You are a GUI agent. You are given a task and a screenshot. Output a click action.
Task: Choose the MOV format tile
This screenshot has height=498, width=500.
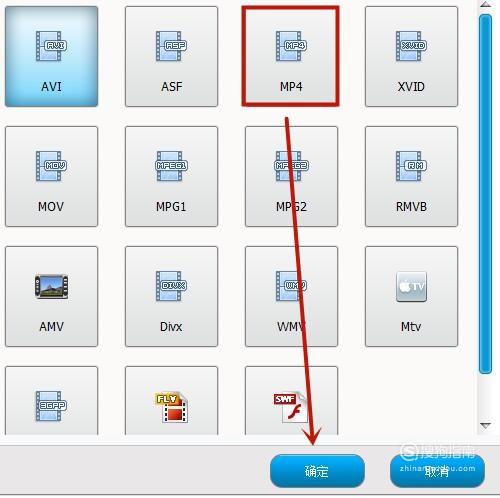tap(52, 176)
